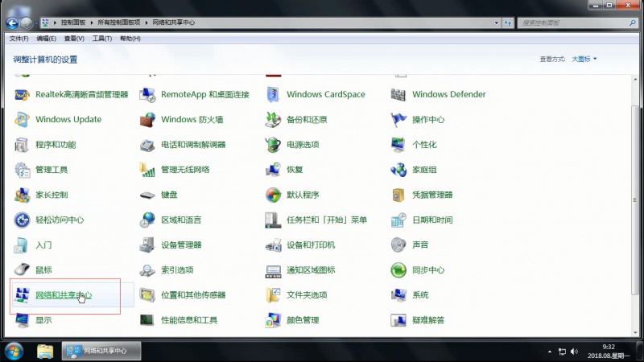The image size is (644, 362).
Task: Open 家庭组 icon
Action: 398,170
